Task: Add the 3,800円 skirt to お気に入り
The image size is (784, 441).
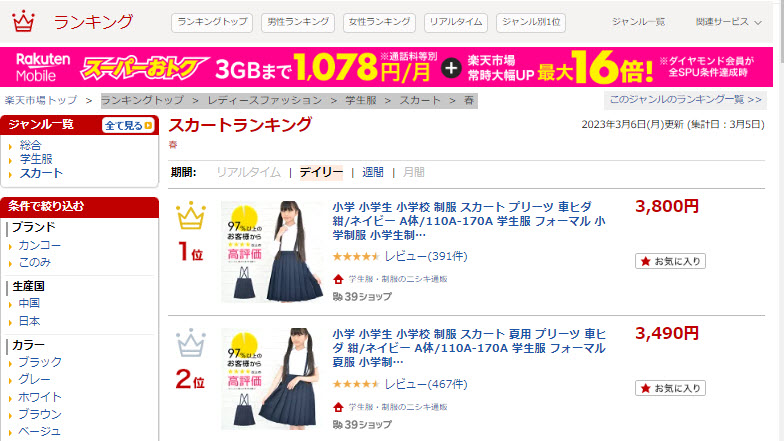Action: pos(670,261)
